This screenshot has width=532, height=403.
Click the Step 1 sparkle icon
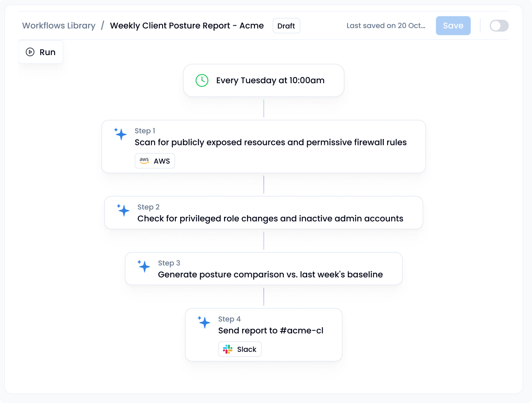[x=120, y=134]
